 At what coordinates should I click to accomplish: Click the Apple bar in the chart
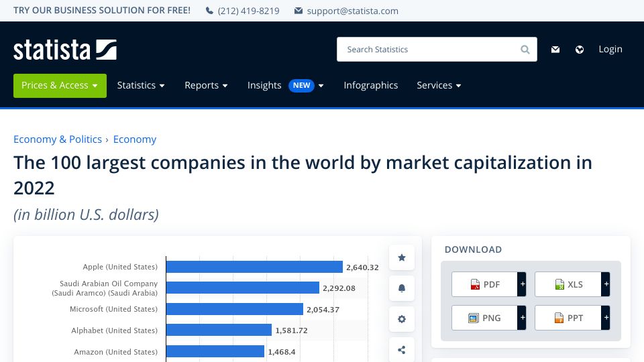(x=254, y=267)
